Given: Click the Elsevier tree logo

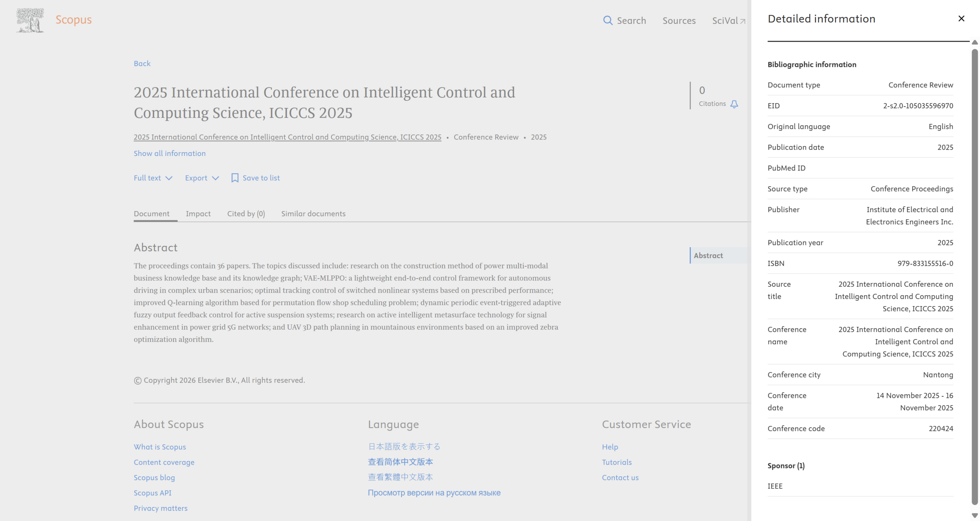Looking at the screenshot, I should point(30,20).
